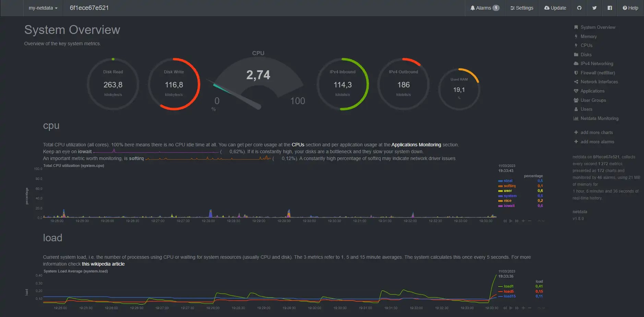The height and width of the screenshot is (317, 644).
Task: Go to Applications in the sidebar
Action: coord(592,91)
